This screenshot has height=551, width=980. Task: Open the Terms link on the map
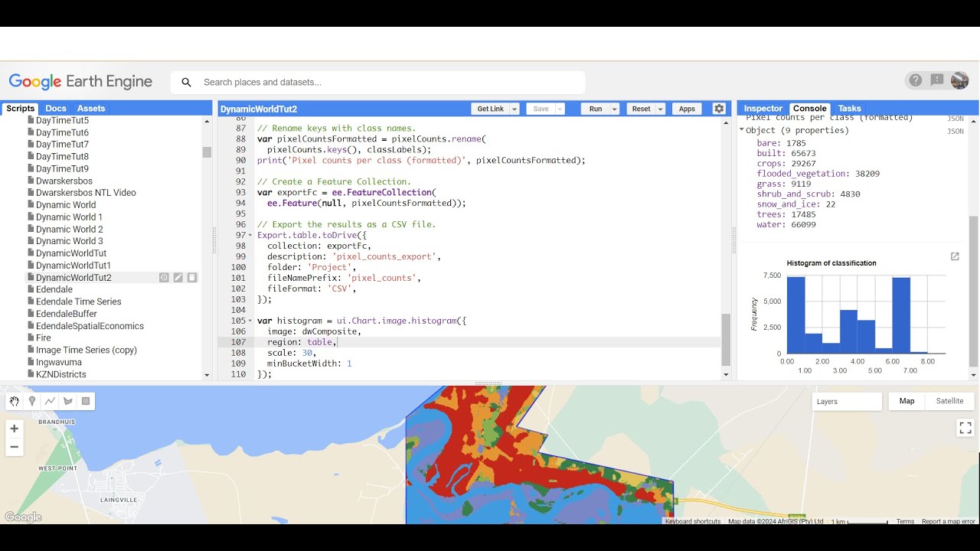905,521
